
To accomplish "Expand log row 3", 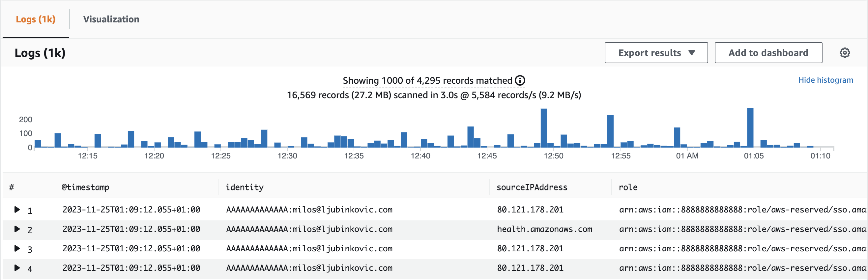I will (x=17, y=249).
